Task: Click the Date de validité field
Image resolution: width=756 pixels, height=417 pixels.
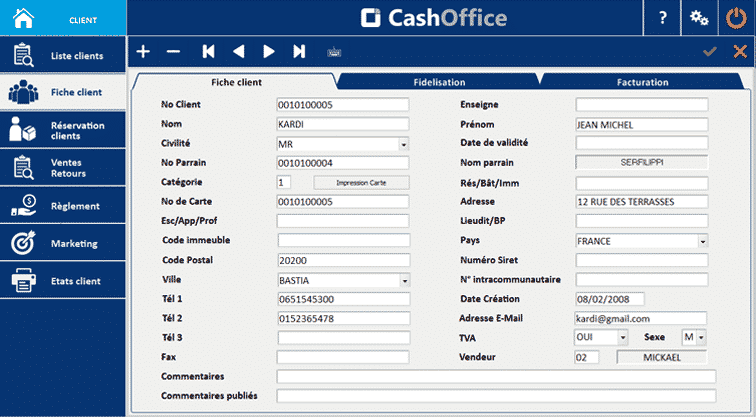Action: pos(642,143)
